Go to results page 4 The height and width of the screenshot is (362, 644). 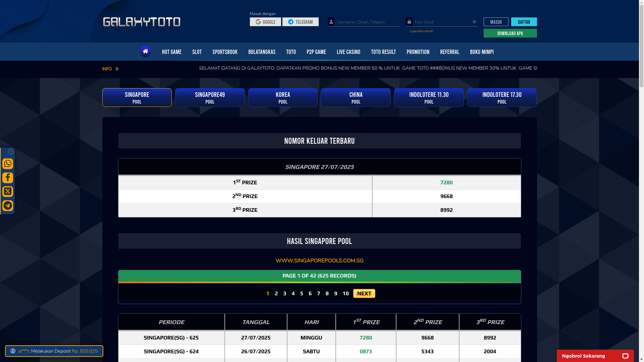pos(293,293)
